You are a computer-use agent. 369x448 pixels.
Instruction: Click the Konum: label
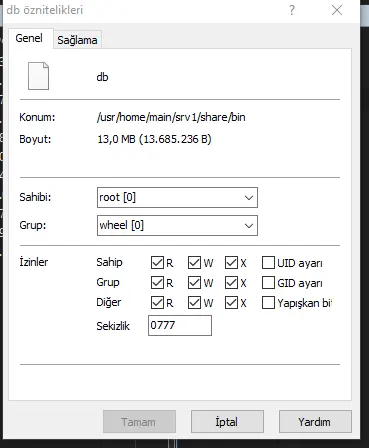click(37, 117)
